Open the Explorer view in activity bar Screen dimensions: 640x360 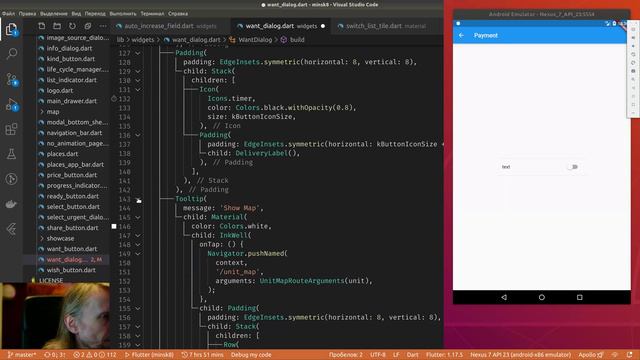11,29
